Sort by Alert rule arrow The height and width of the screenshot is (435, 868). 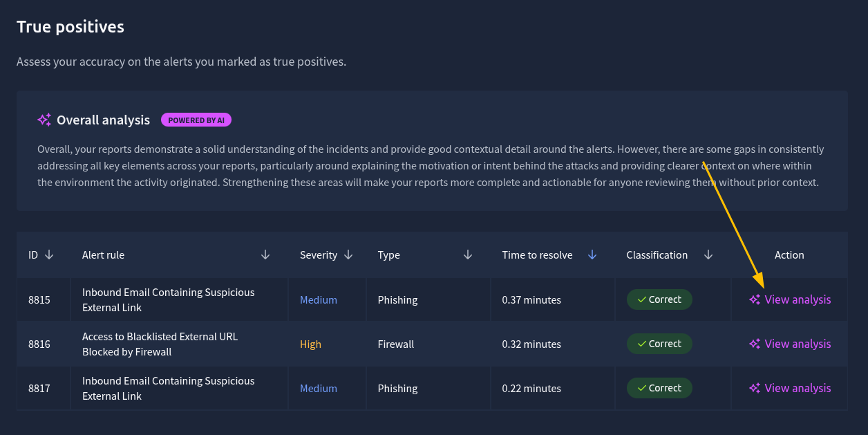click(x=265, y=255)
